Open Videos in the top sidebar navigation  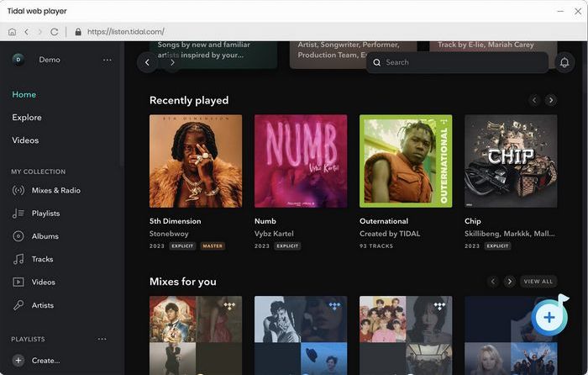click(x=25, y=140)
